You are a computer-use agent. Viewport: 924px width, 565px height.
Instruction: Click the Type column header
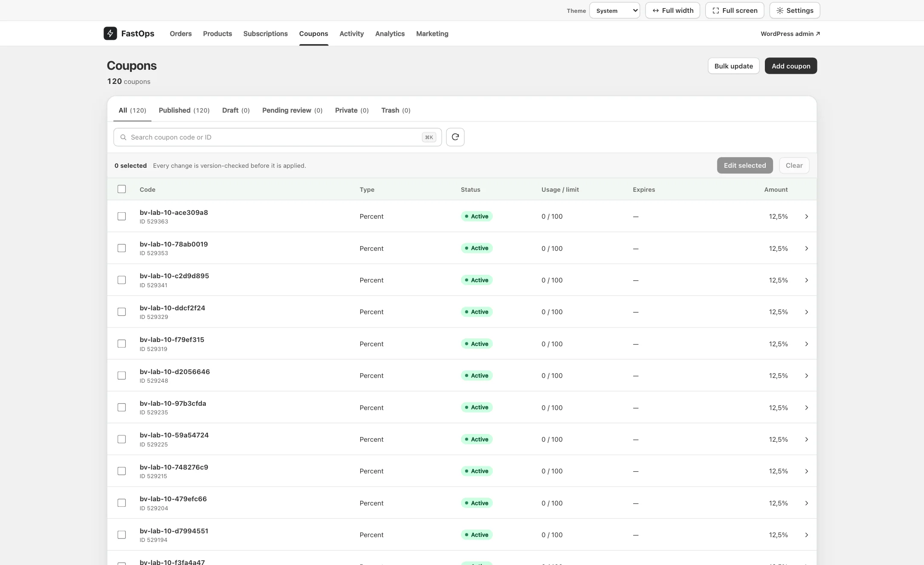(x=367, y=190)
